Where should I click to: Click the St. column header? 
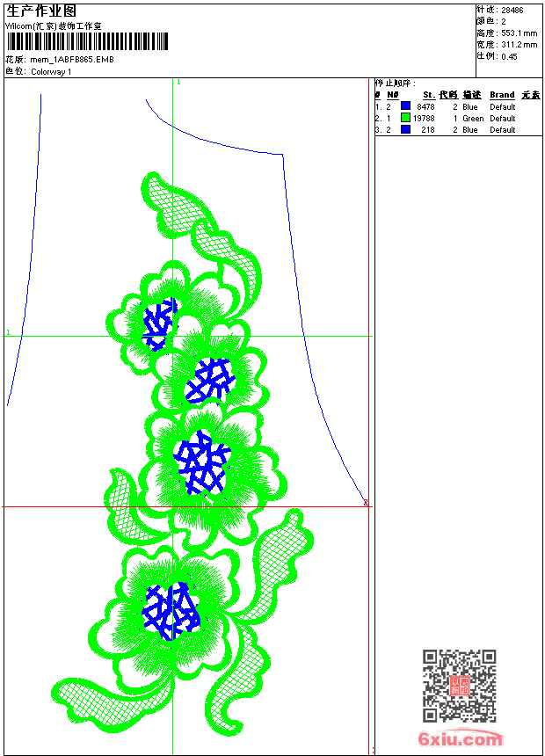pyautogui.click(x=429, y=95)
